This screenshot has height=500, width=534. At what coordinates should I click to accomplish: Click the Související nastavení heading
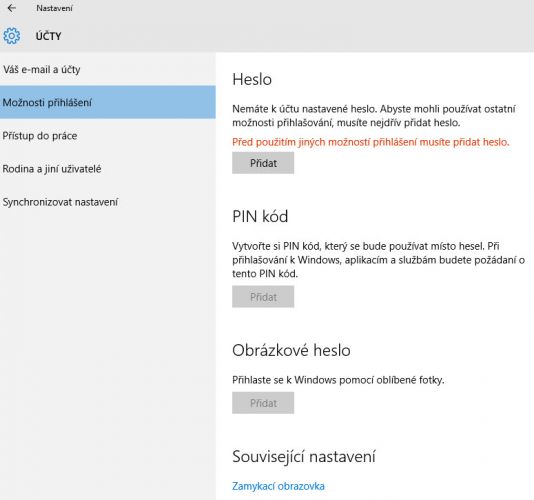[x=304, y=456]
